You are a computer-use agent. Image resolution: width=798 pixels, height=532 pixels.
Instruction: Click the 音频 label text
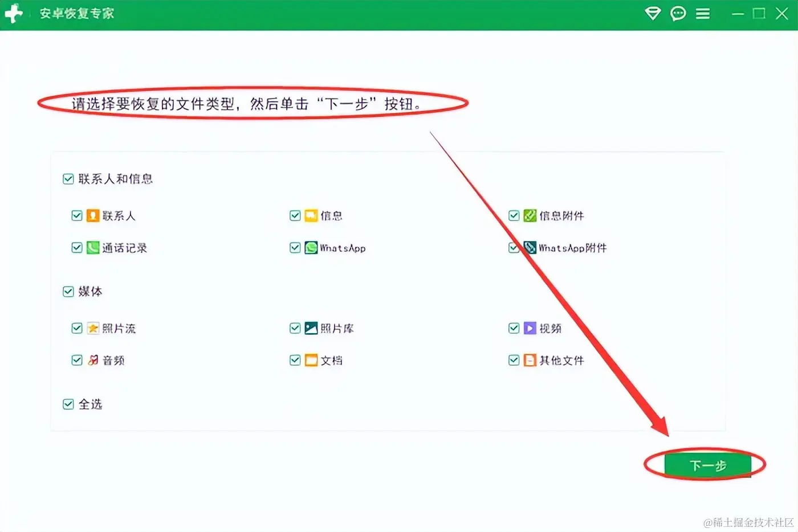point(113,361)
